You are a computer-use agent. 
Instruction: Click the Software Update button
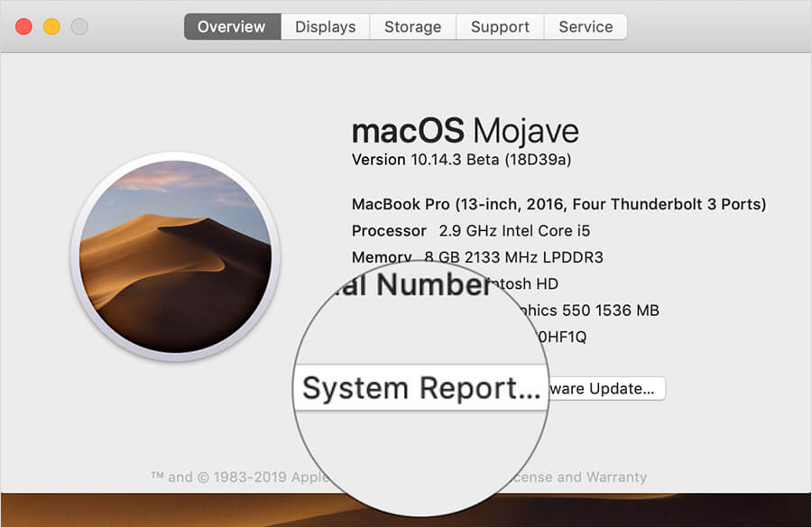click(x=606, y=388)
